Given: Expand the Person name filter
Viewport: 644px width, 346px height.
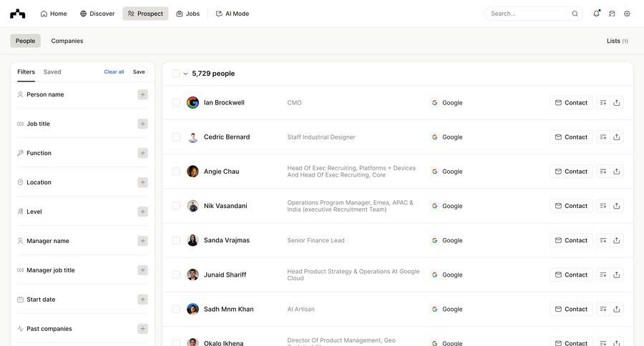Looking at the screenshot, I should coord(142,94).
